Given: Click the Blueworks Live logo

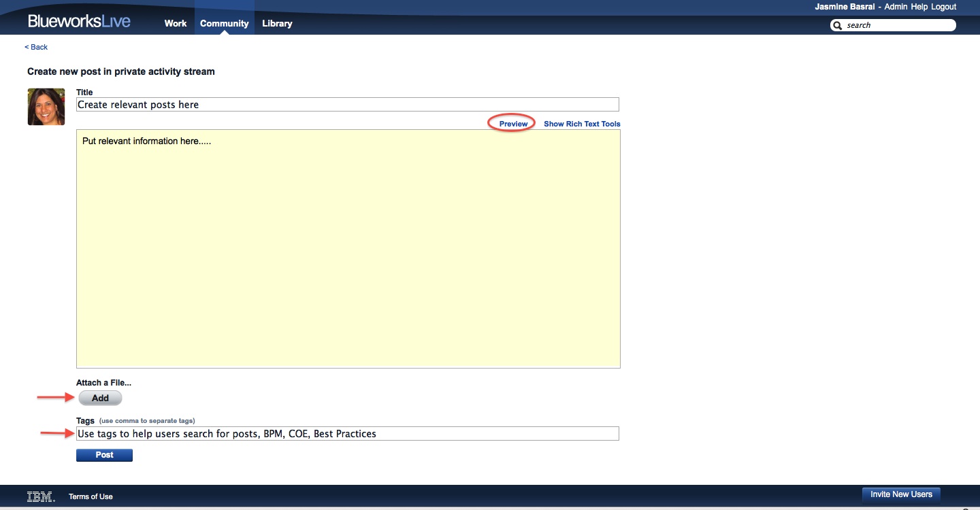Looking at the screenshot, I should click(x=79, y=21).
